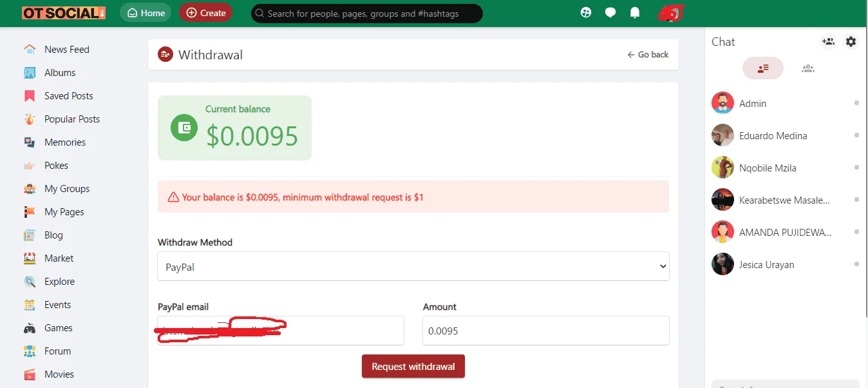This screenshot has height=388, width=868.
Task: Open the notifications bell icon
Action: [x=635, y=12]
